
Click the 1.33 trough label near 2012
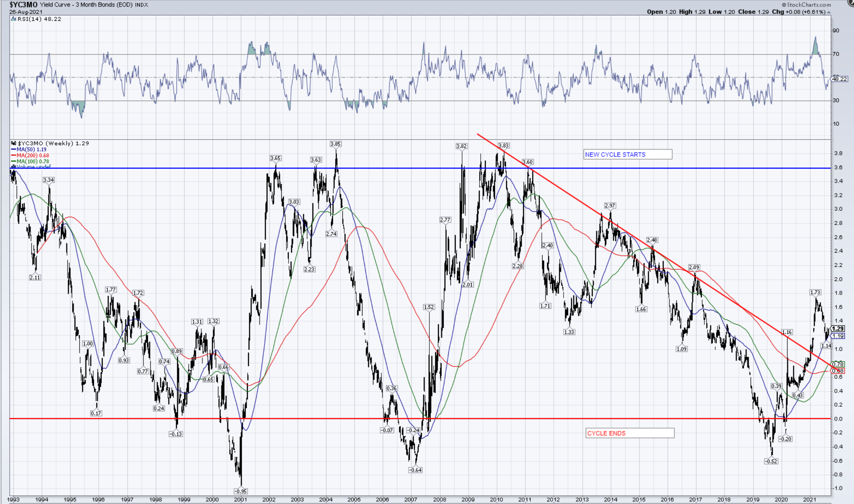(569, 332)
